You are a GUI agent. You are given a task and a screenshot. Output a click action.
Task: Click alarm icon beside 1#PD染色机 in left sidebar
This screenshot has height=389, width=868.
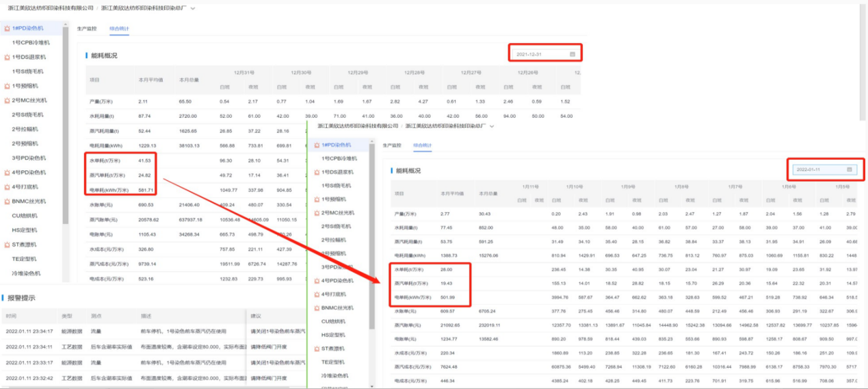7,28
